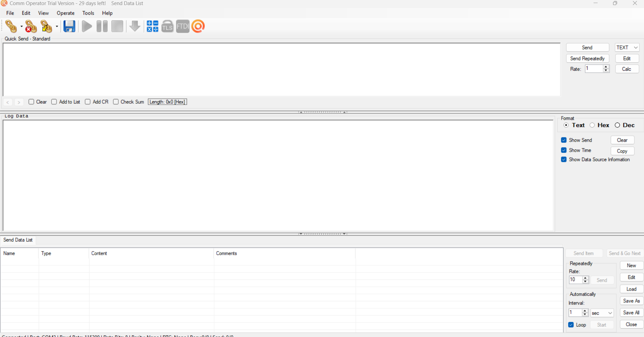Click the pause toolbar icon
The width and height of the screenshot is (644, 337).
click(x=102, y=26)
